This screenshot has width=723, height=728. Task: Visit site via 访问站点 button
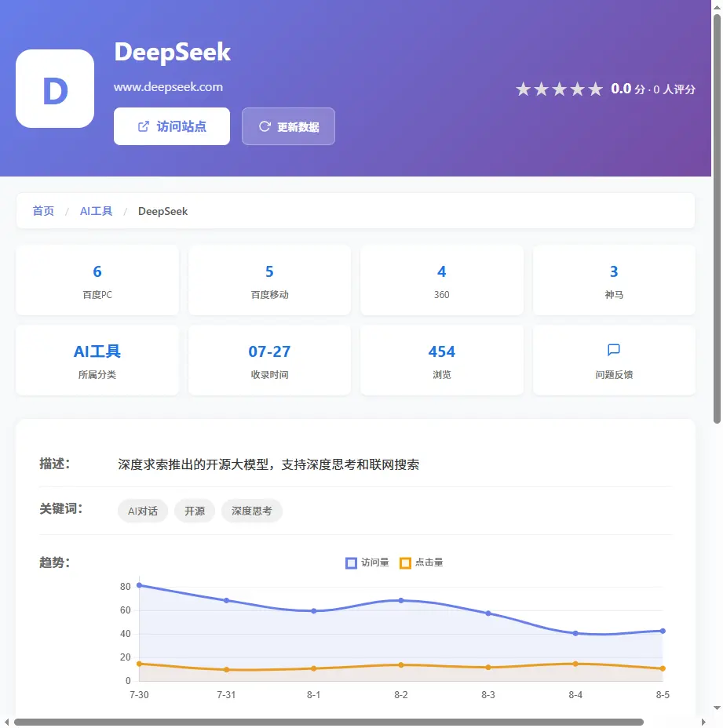[x=172, y=126]
